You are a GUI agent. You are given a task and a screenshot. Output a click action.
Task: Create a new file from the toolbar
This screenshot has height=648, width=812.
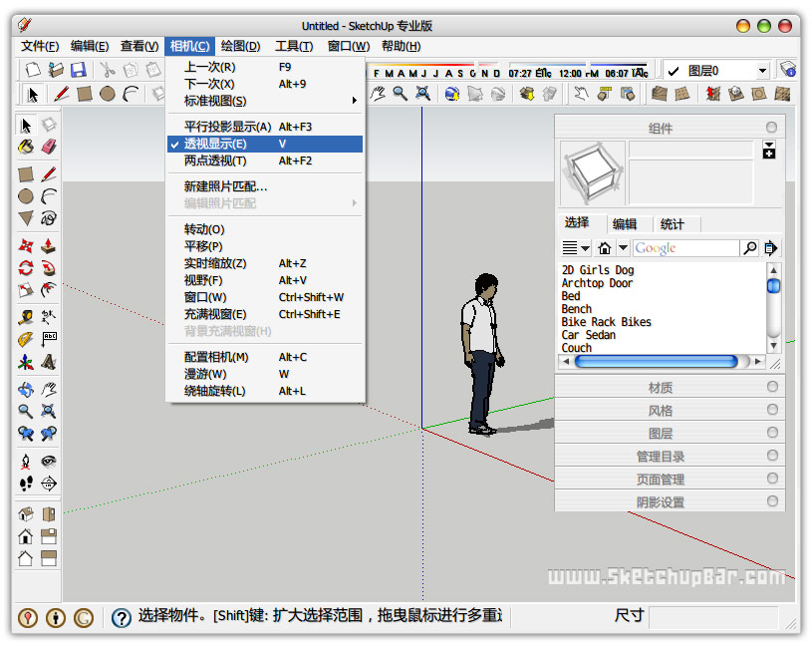(33, 70)
